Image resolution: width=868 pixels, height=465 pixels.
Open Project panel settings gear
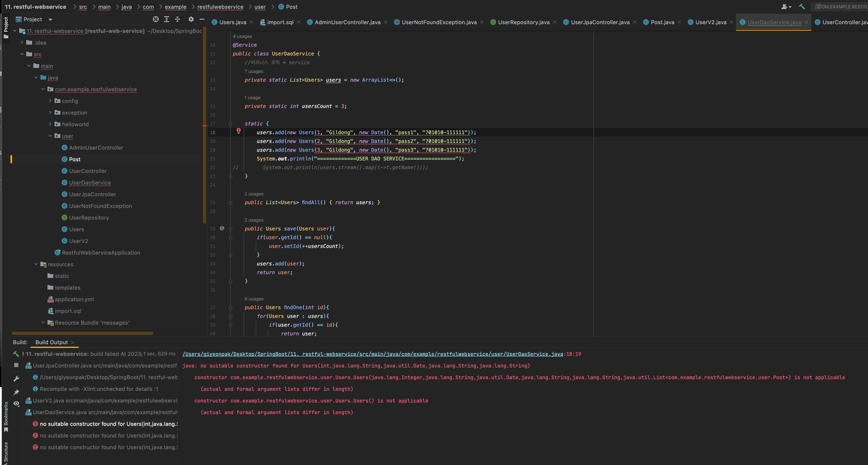pyautogui.click(x=191, y=19)
